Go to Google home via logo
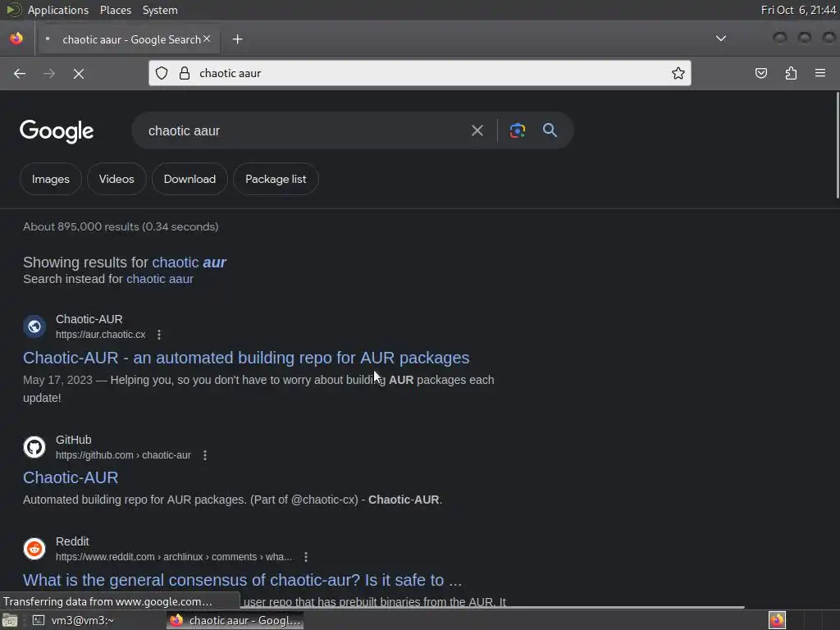 [57, 131]
